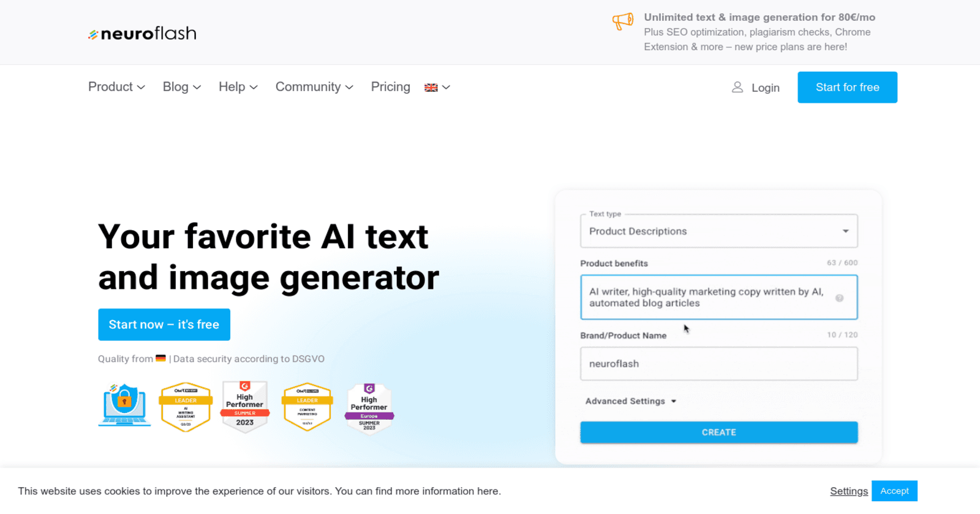Viewport: 980px width, 514px height.
Task: Click the user icon next to Login
Action: click(737, 88)
